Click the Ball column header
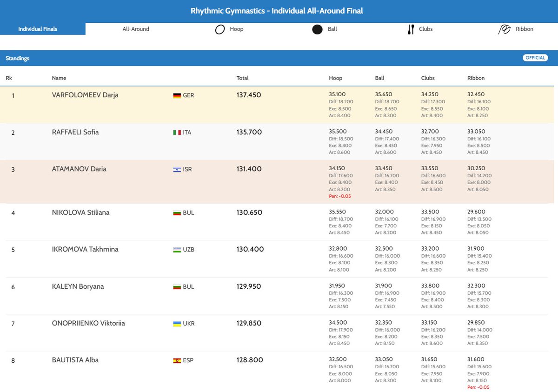This screenshot has height=392, width=558. point(379,78)
